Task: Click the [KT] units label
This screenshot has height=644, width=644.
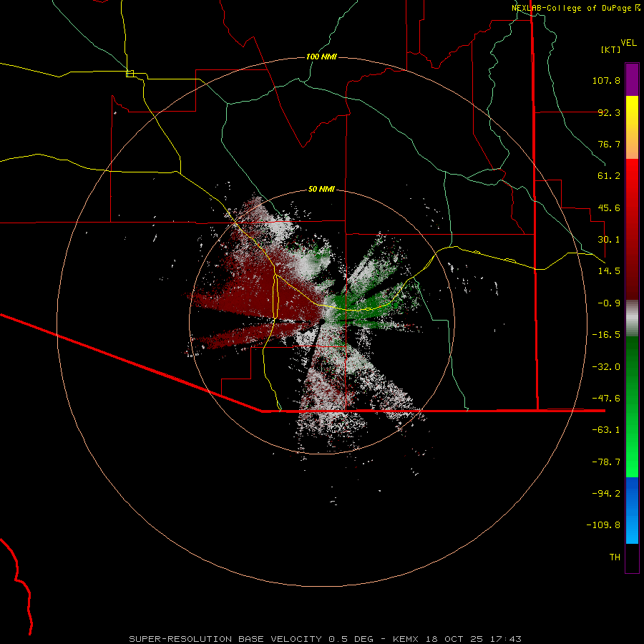Action: (x=610, y=49)
